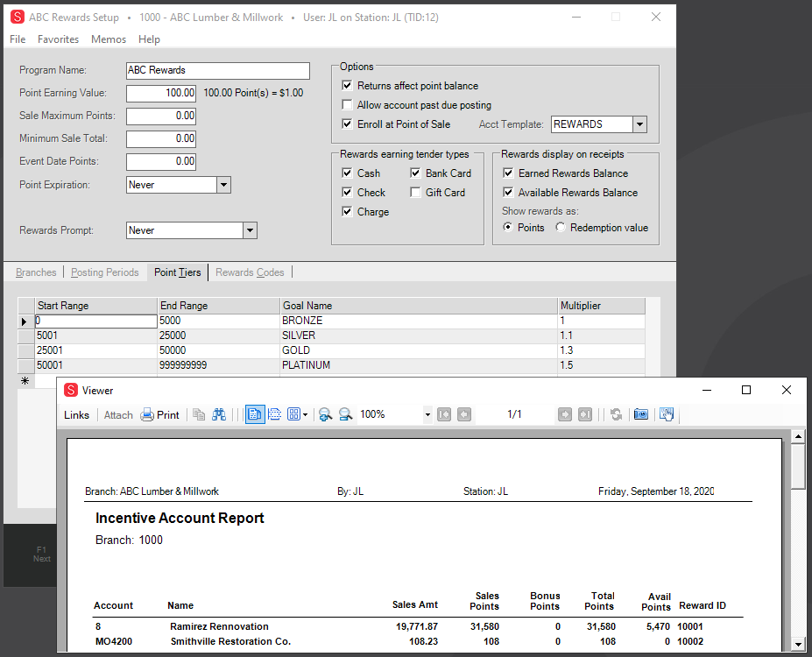Switch to the Rewards Codes tab
This screenshot has width=812, height=657.
coord(250,272)
